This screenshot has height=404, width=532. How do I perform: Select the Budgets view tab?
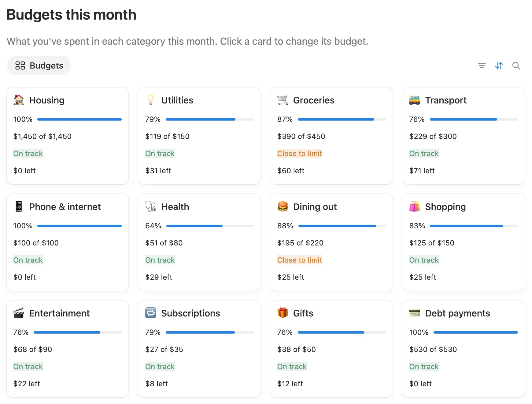[39, 65]
